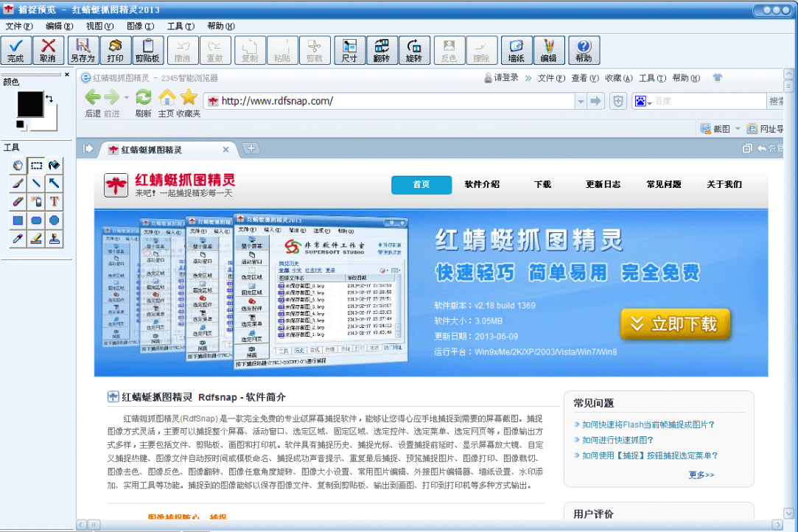Expand the back/forward history dropdown arrow
Screen dimensions: 798x532
(x=127, y=98)
